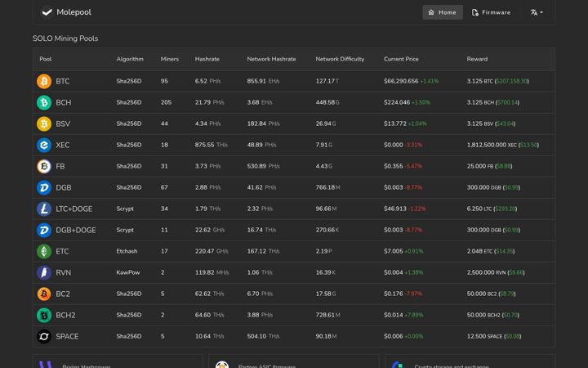Open the DGB+DOGE pool link
The width and height of the screenshot is (588, 368).
click(x=76, y=230)
